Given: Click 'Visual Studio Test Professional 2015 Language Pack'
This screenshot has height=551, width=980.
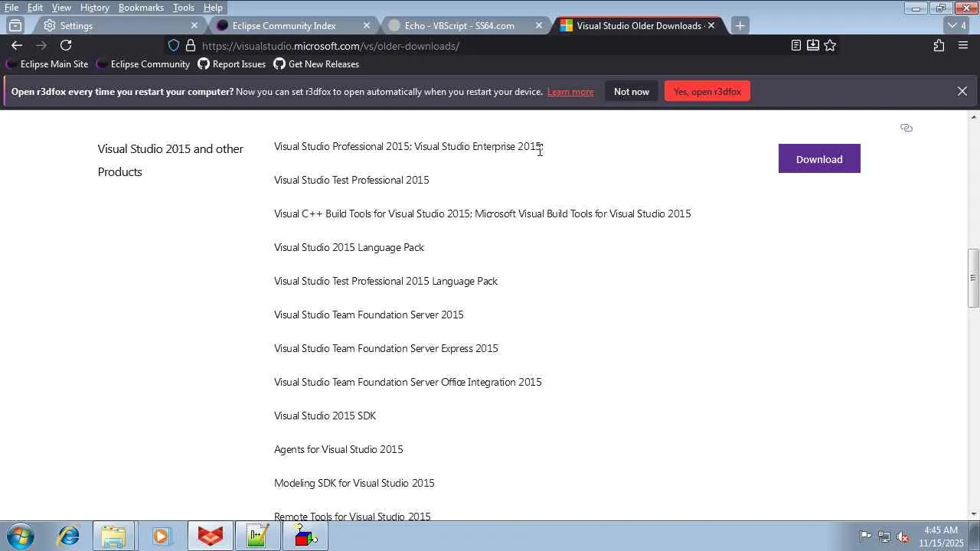Looking at the screenshot, I should pyautogui.click(x=386, y=281).
